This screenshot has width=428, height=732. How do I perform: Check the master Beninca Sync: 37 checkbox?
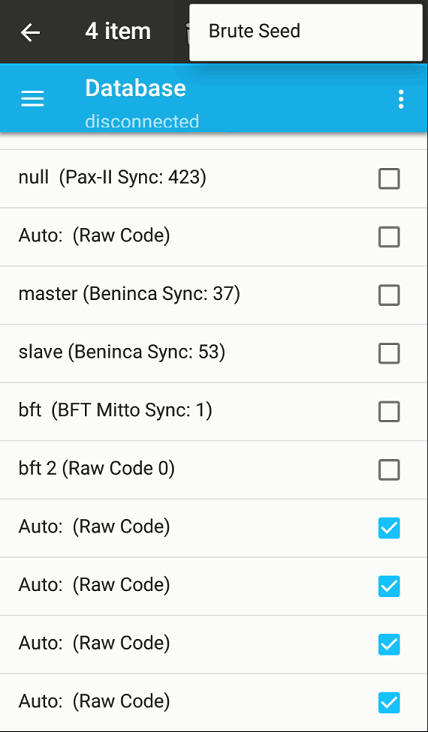point(389,295)
